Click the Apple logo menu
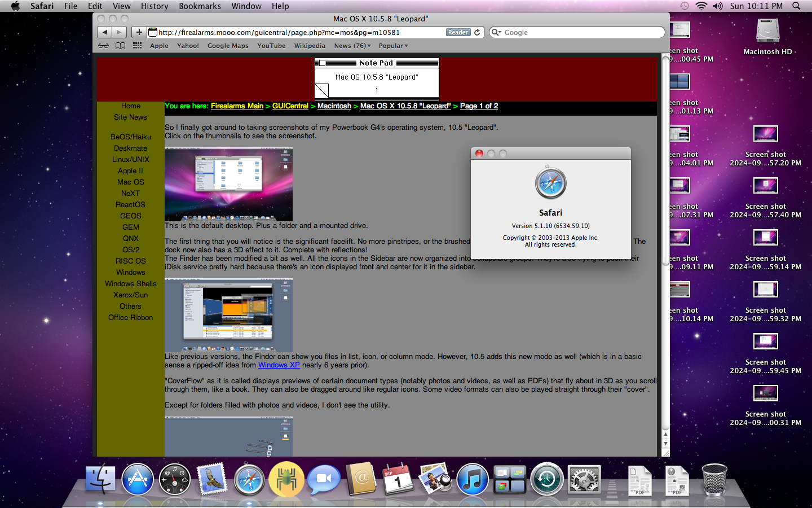This screenshot has width=812, height=508. pyautogui.click(x=15, y=6)
